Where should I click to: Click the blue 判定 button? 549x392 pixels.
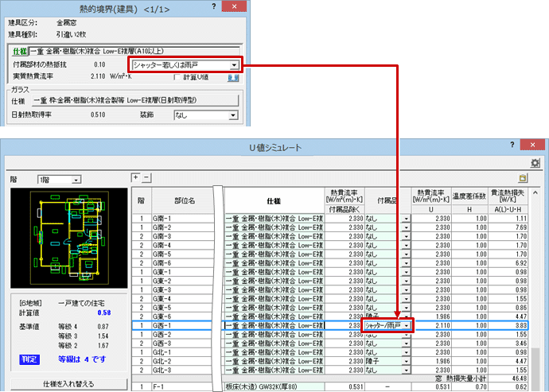coord(29,359)
